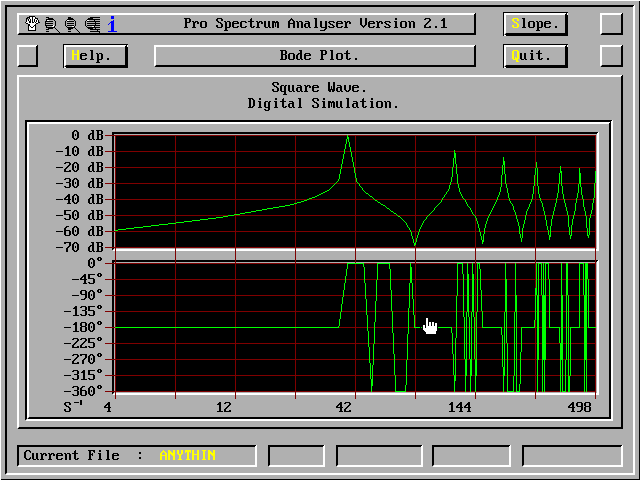Click the 'Square Wave.' heading text

[x=319, y=87]
